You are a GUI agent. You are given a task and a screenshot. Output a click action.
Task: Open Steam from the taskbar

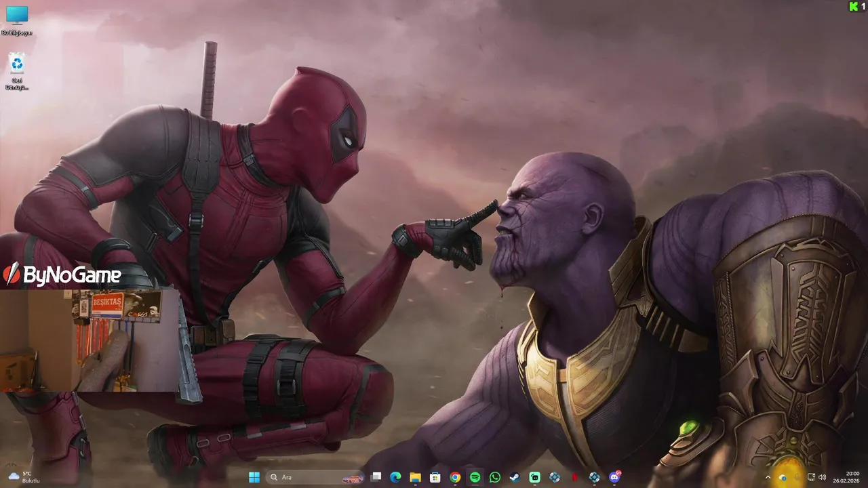pyautogui.click(x=515, y=477)
